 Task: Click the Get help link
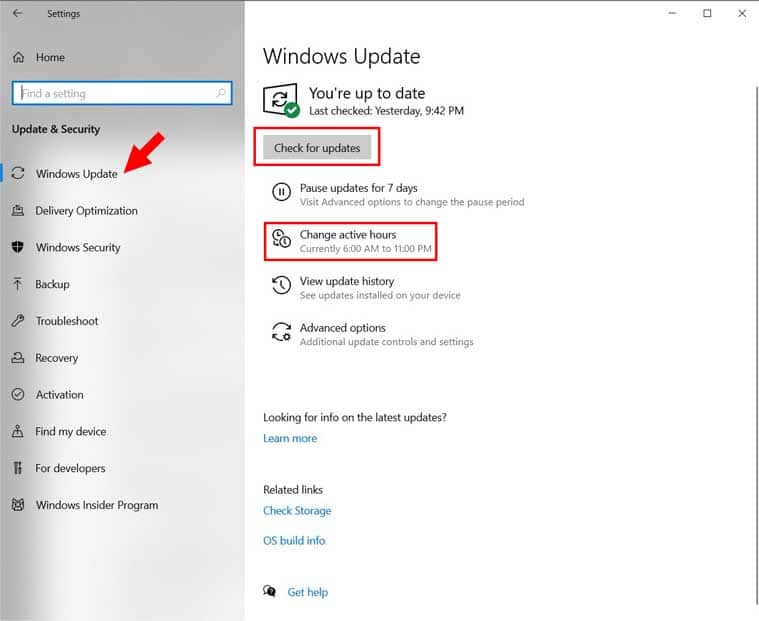click(307, 592)
